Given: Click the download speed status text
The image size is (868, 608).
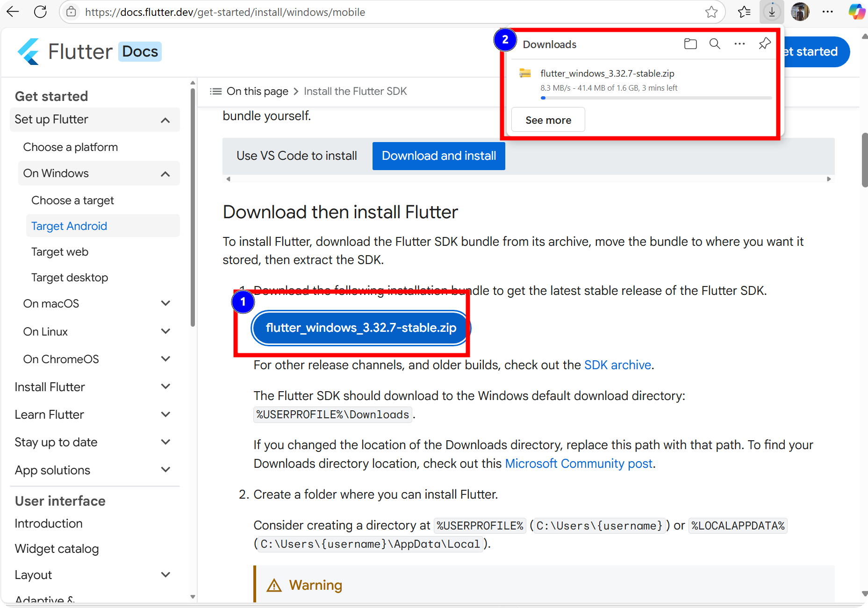Looking at the screenshot, I should 609,88.
